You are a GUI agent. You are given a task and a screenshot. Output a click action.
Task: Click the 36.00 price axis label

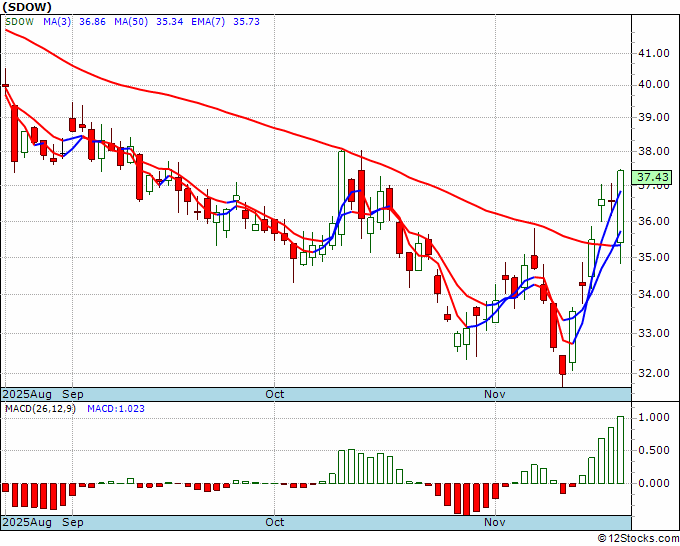(x=654, y=221)
